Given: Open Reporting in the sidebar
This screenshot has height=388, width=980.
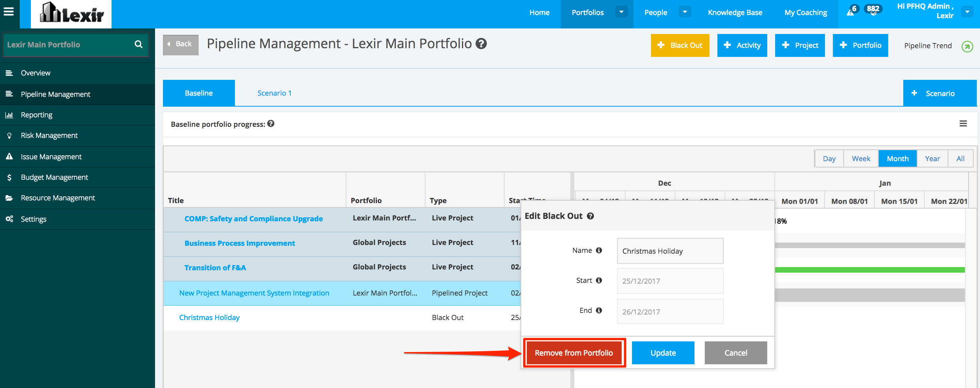Looking at the screenshot, I should coord(78,115).
